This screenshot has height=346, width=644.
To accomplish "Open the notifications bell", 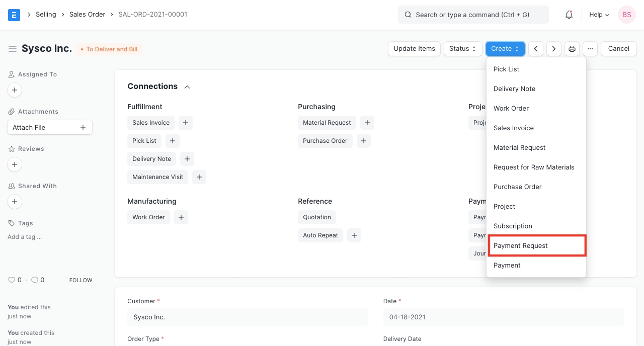I will (x=569, y=15).
